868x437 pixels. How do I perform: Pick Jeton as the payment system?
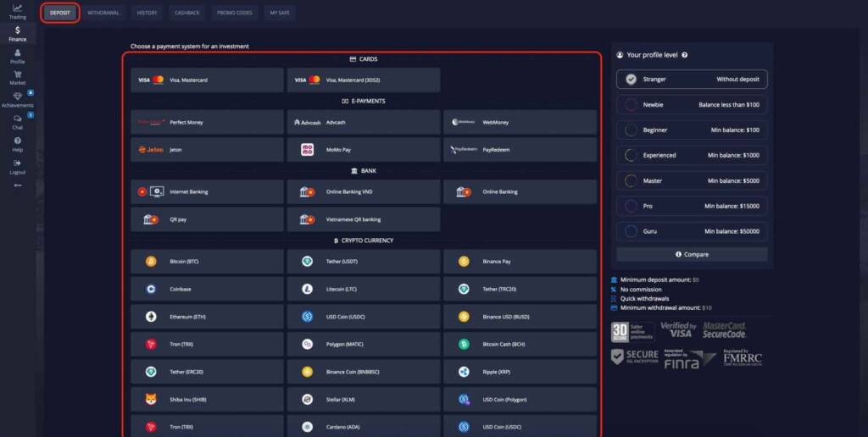point(207,150)
